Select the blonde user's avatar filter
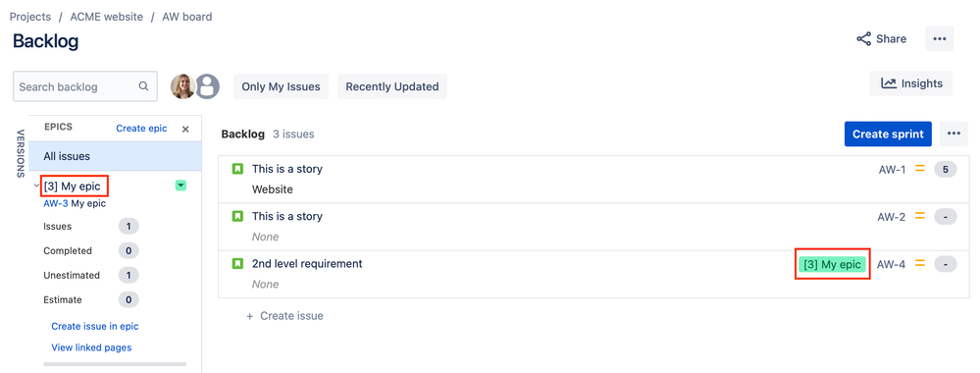 point(182,86)
